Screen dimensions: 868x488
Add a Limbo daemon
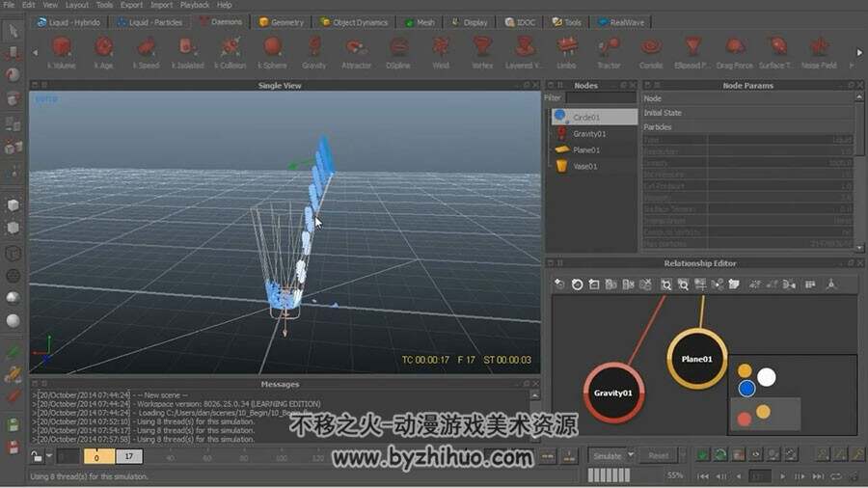(566, 53)
